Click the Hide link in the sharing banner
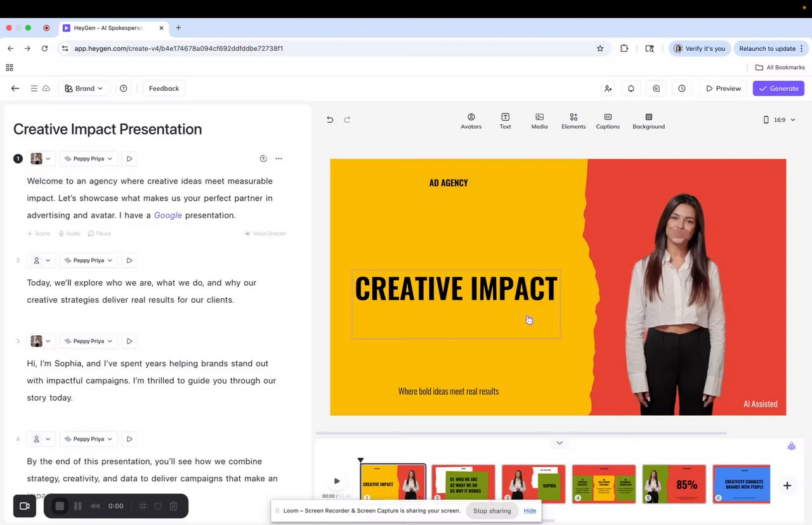 click(530, 511)
